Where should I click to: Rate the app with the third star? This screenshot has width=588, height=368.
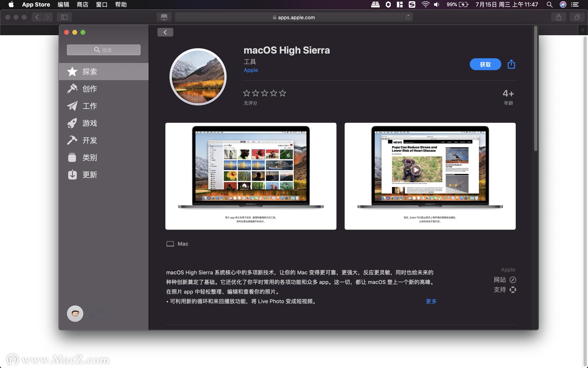click(264, 93)
